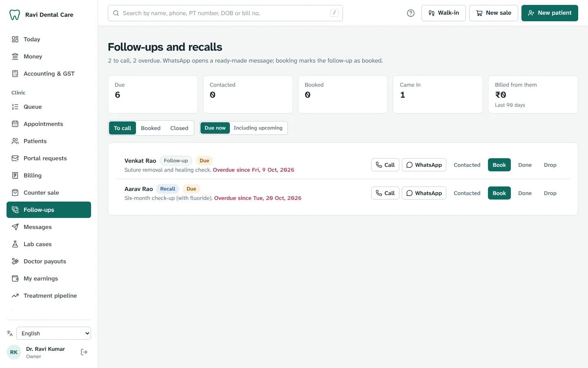Focus the patient search field

tap(225, 13)
